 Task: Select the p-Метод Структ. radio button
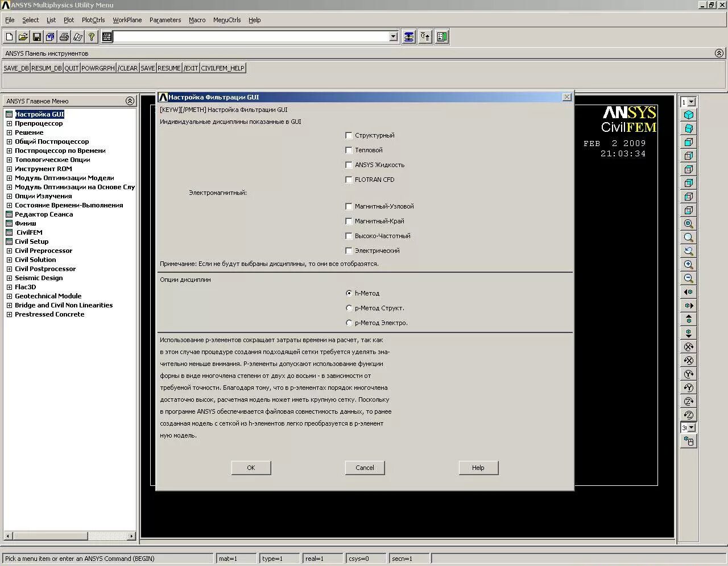[349, 308]
